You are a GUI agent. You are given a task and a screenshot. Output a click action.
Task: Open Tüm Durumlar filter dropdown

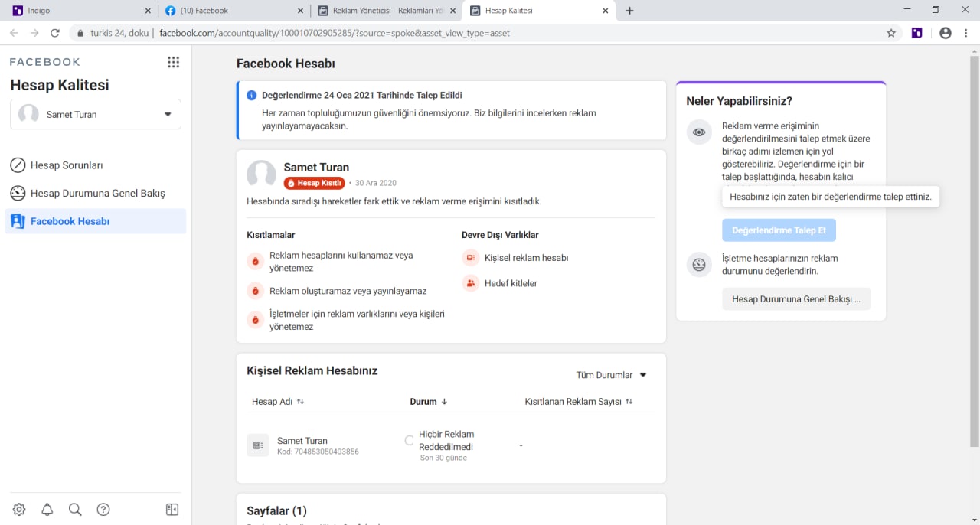(x=612, y=375)
